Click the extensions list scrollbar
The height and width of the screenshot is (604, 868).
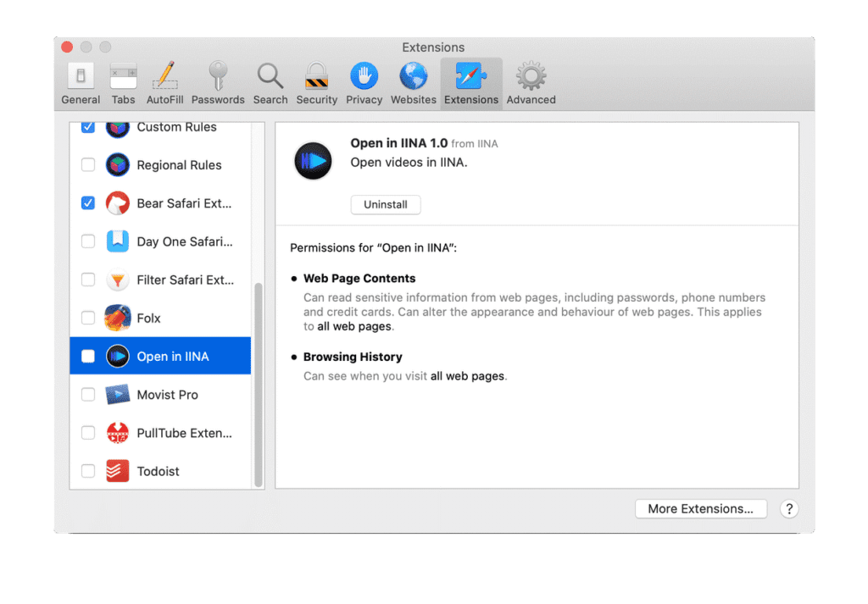[x=258, y=385]
